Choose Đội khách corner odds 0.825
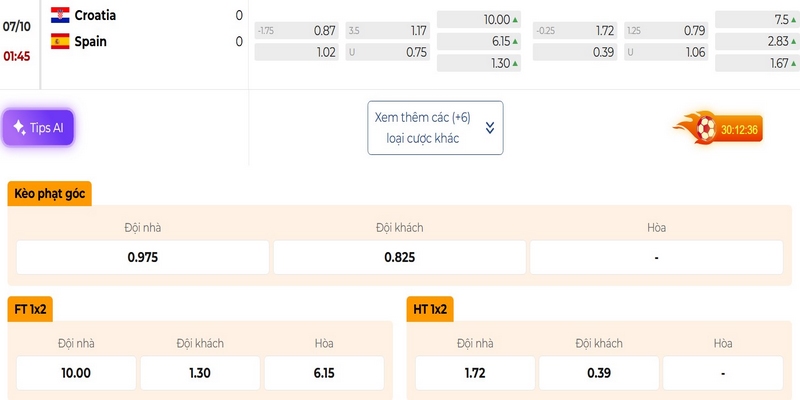 point(399,258)
